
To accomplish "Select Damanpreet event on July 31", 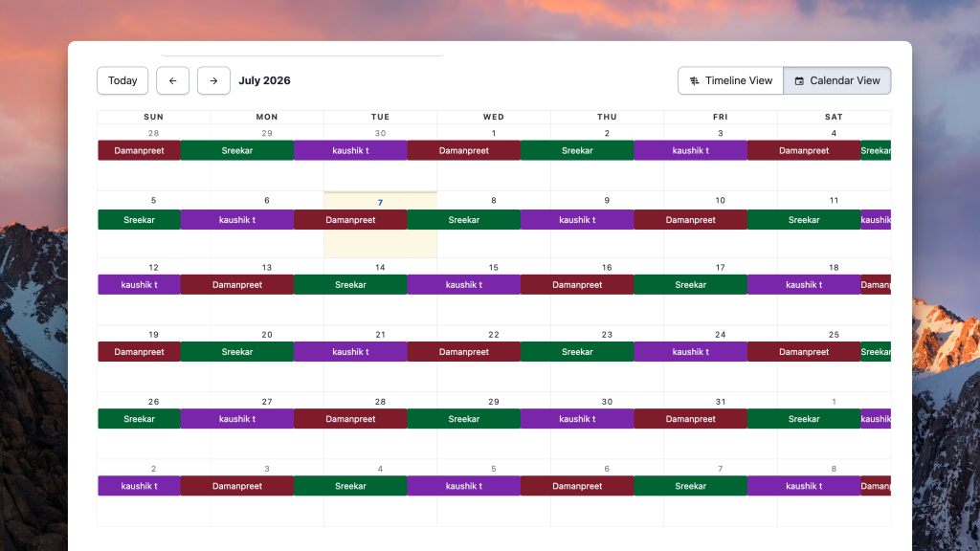I will tap(691, 419).
